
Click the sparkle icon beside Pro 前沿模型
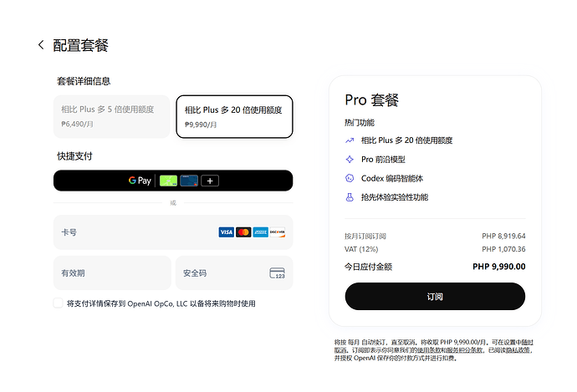[x=350, y=160]
